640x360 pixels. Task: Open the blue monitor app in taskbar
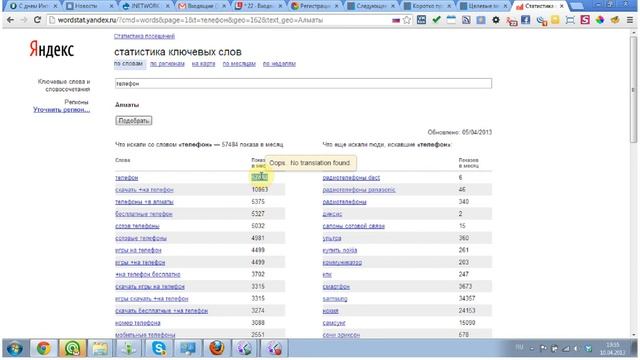click(x=188, y=349)
